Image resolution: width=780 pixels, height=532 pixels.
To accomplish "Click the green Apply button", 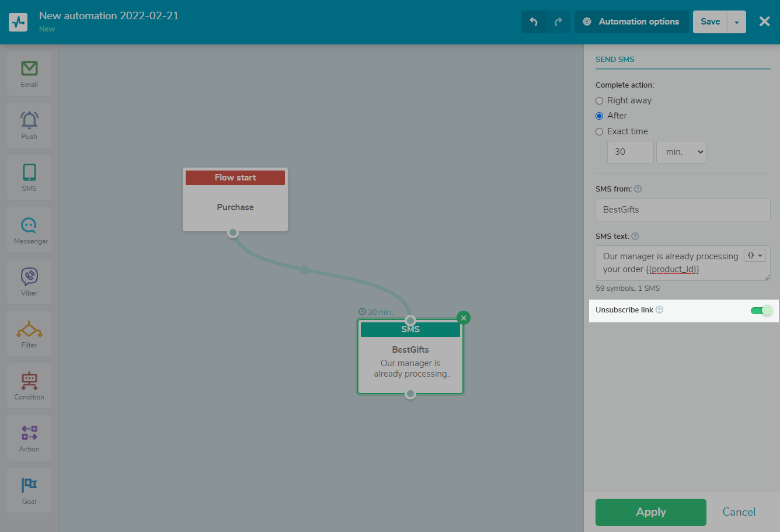I will coord(650,512).
